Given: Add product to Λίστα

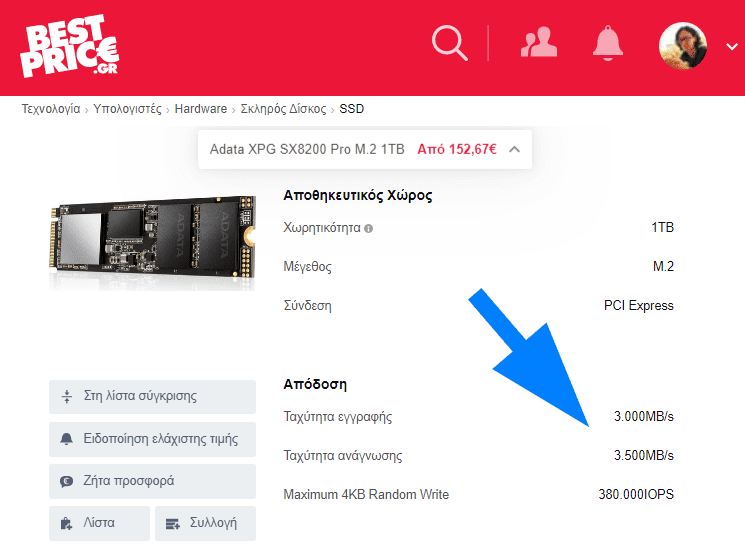Looking at the screenshot, I should coord(99,523).
